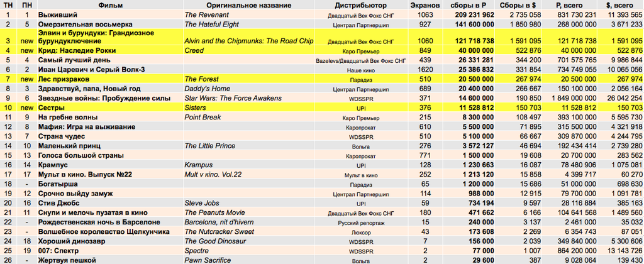Click 'Голоса большой страны' cell
644x264 pixels.
[x=81, y=156]
